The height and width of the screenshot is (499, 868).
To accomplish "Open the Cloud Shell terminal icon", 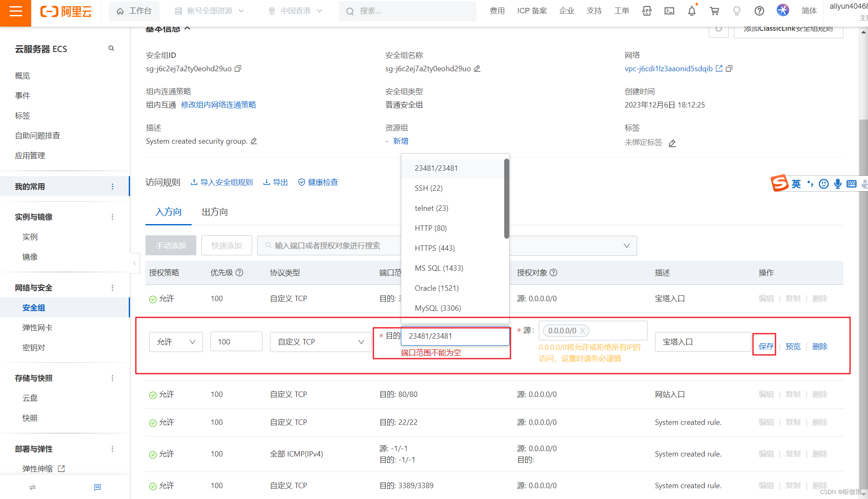I will coord(669,11).
